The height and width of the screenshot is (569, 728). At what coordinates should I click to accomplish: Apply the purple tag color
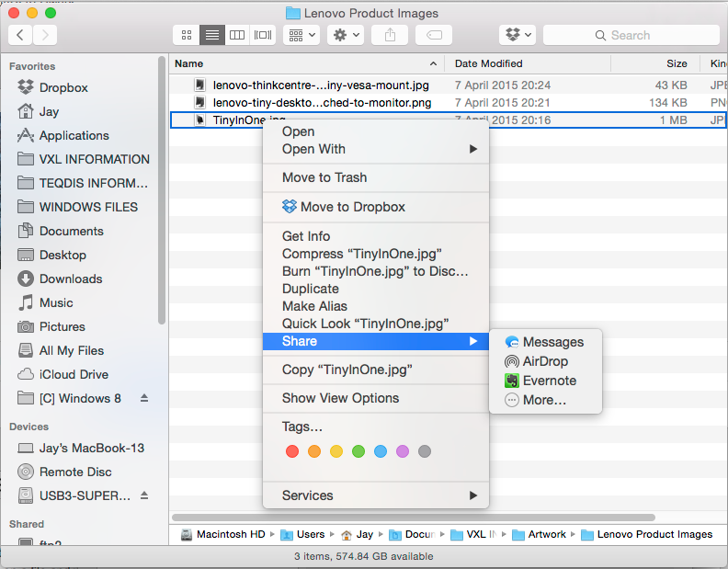[403, 451]
